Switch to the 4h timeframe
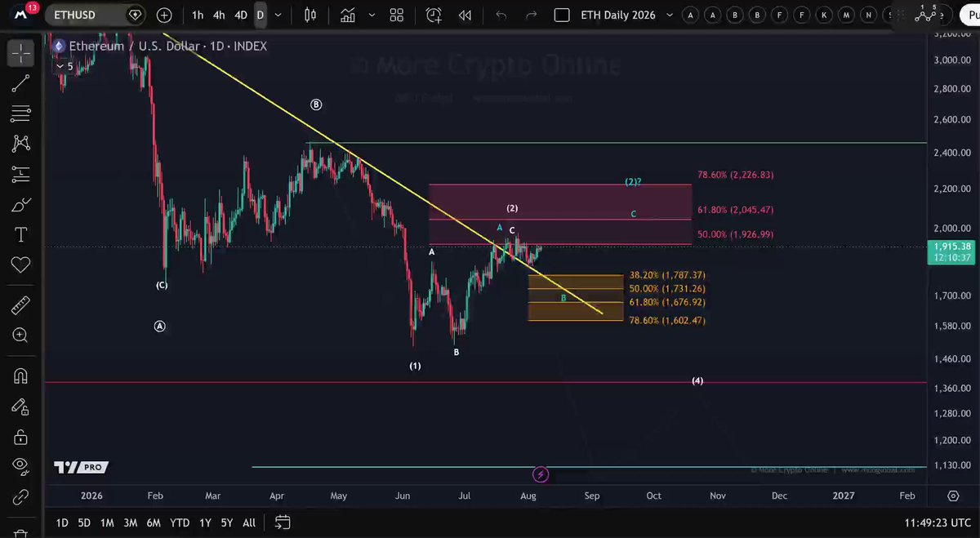980x538 pixels. click(219, 15)
